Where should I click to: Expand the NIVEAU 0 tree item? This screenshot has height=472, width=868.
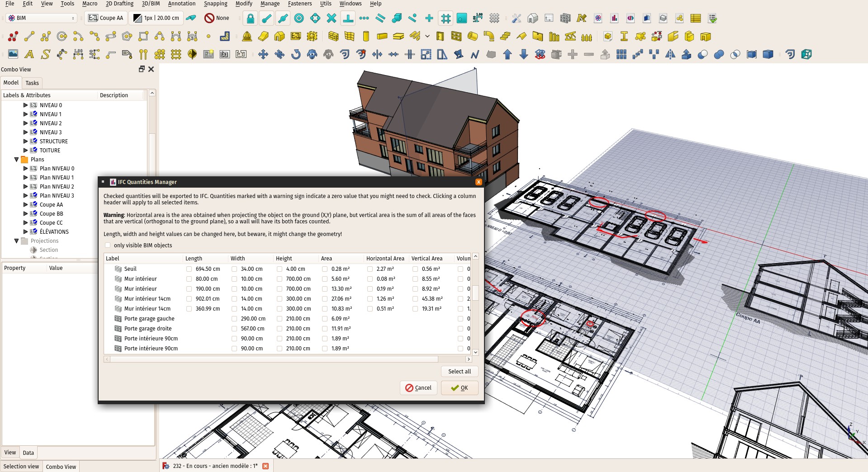[25, 105]
